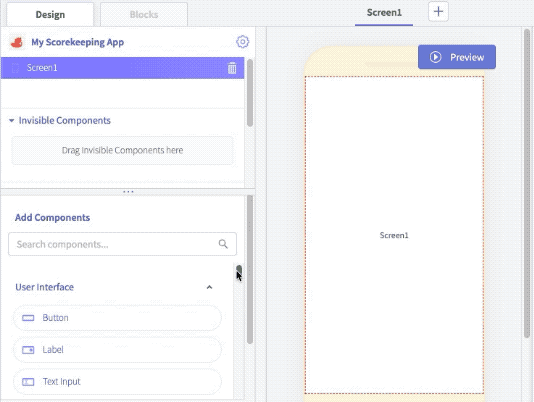The image size is (534, 402).
Task: Open project settings gear icon
Action: (242, 42)
